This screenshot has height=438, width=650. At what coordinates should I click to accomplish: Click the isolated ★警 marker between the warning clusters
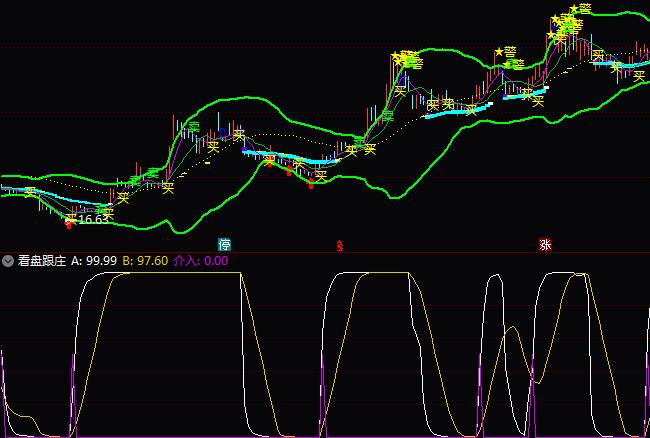pos(505,52)
